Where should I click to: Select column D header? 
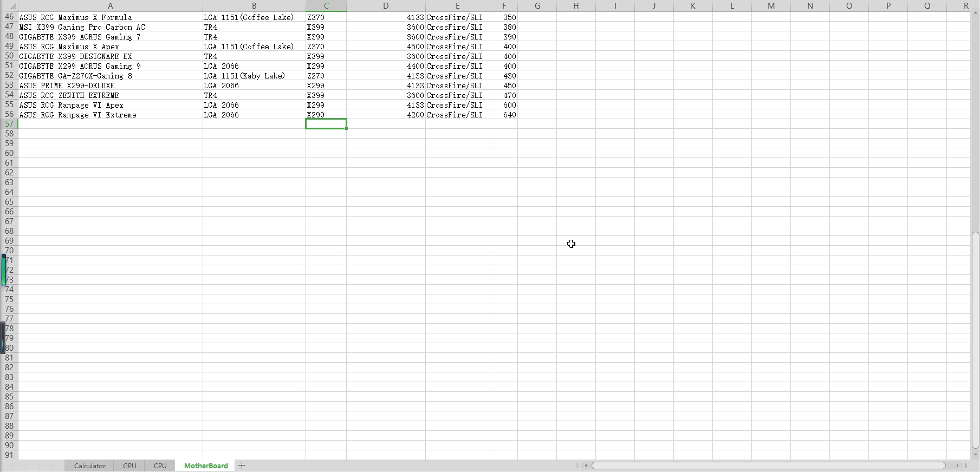[x=386, y=6]
